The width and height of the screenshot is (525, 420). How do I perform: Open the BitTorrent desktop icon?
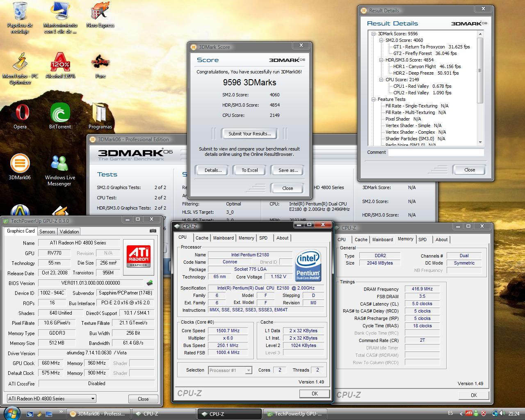pyautogui.click(x=60, y=116)
